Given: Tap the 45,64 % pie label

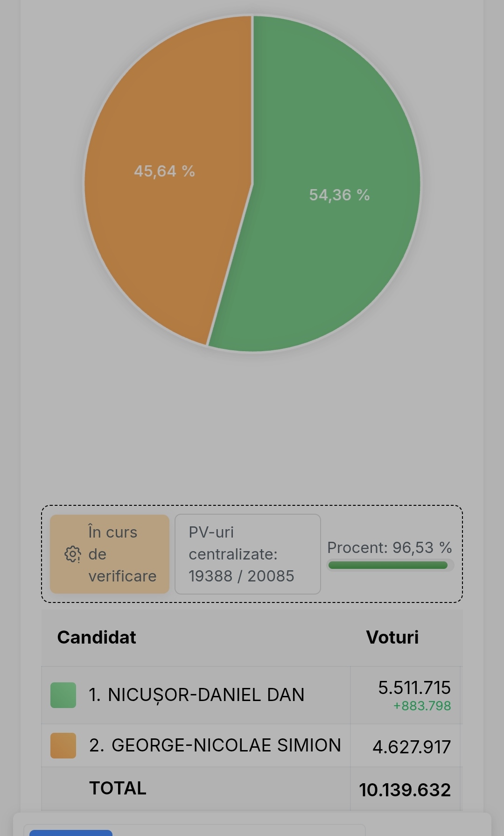Looking at the screenshot, I should click(164, 171).
